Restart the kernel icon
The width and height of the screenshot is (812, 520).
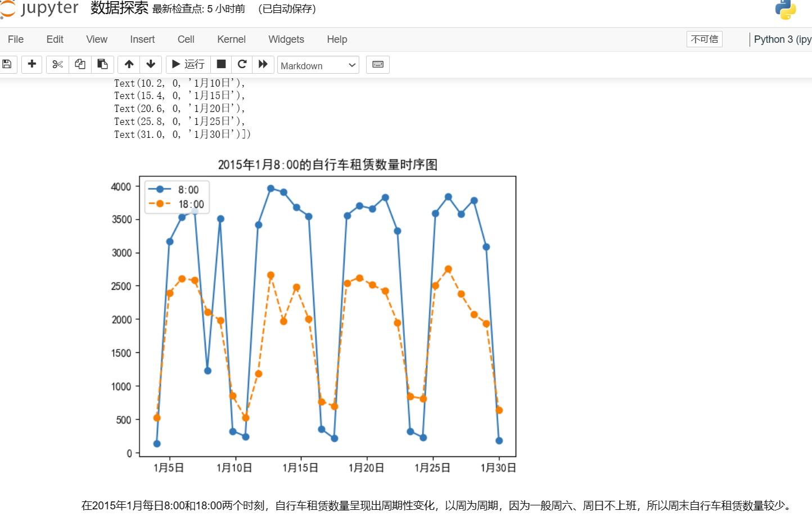tap(242, 64)
